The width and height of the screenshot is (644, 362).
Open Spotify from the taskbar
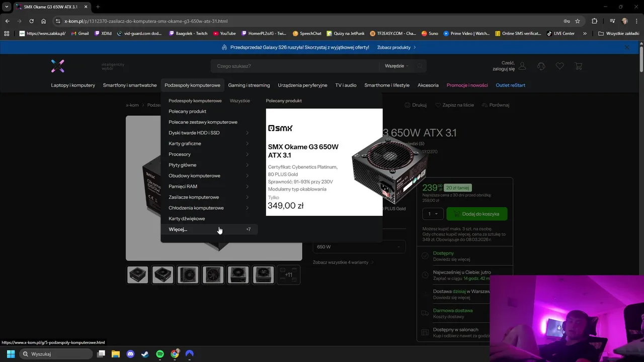(x=160, y=354)
